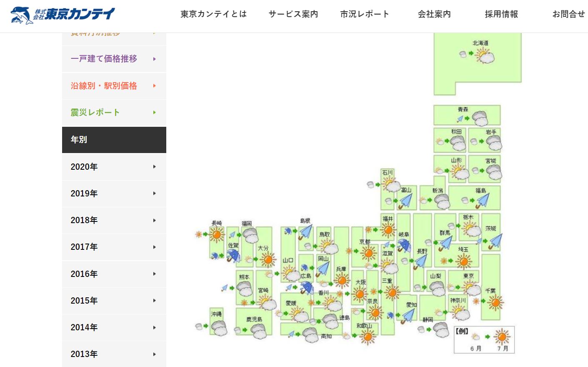Open the 沿線別・駅別価格 link

coord(104,86)
